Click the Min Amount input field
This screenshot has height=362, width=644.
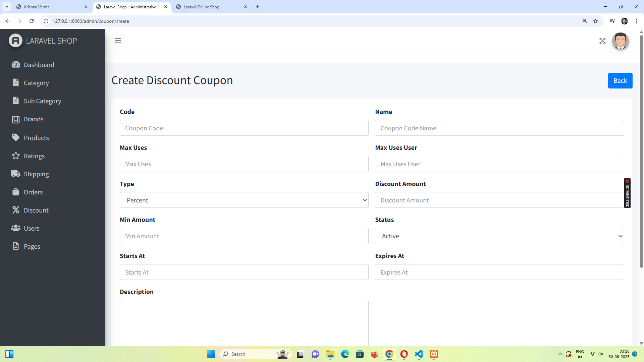244,236
